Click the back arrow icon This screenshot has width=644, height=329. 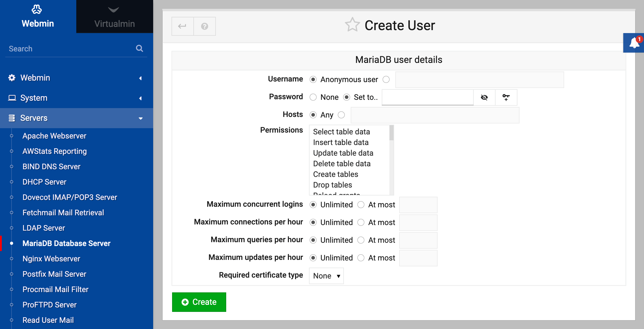(x=182, y=26)
